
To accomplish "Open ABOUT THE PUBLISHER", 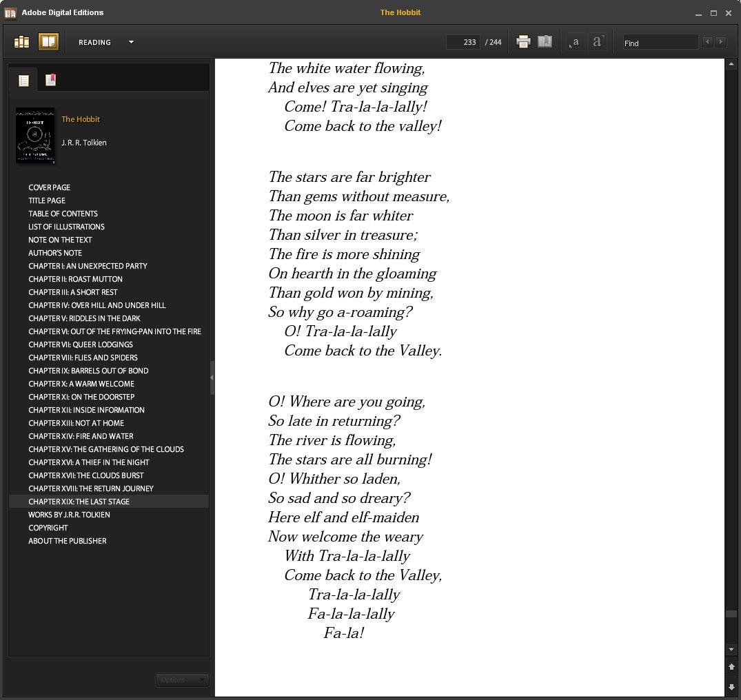I will tap(67, 541).
